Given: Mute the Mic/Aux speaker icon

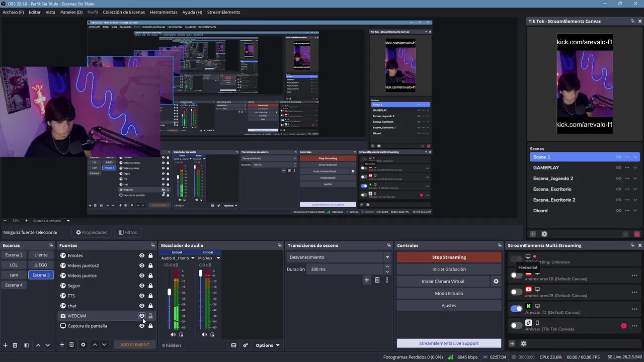Looking at the screenshot, I should click(x=204, y=334).
